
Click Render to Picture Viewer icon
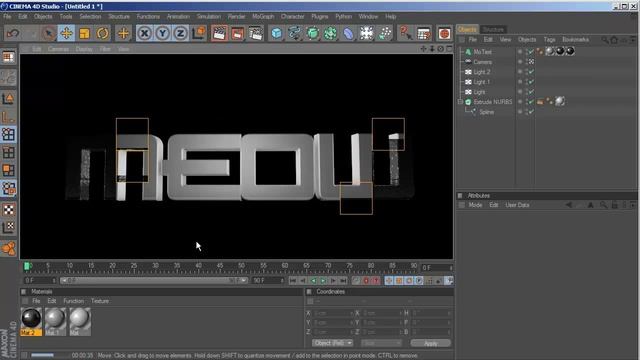[237, 33]
